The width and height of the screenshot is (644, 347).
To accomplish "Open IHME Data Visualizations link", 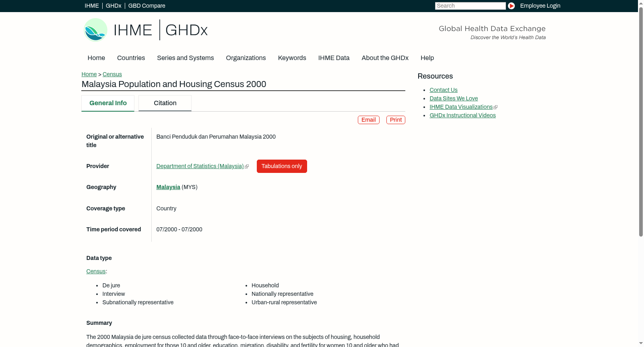I will (x=461, y=107).
